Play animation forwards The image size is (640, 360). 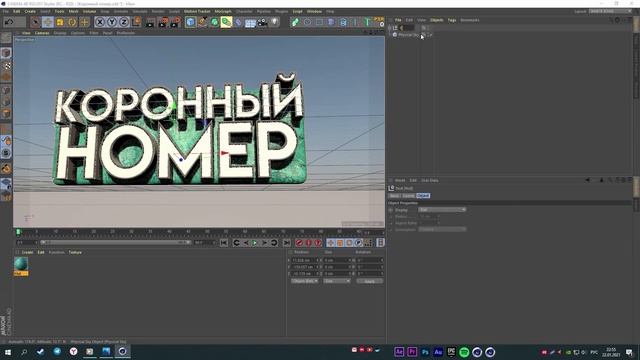(255, 243)
